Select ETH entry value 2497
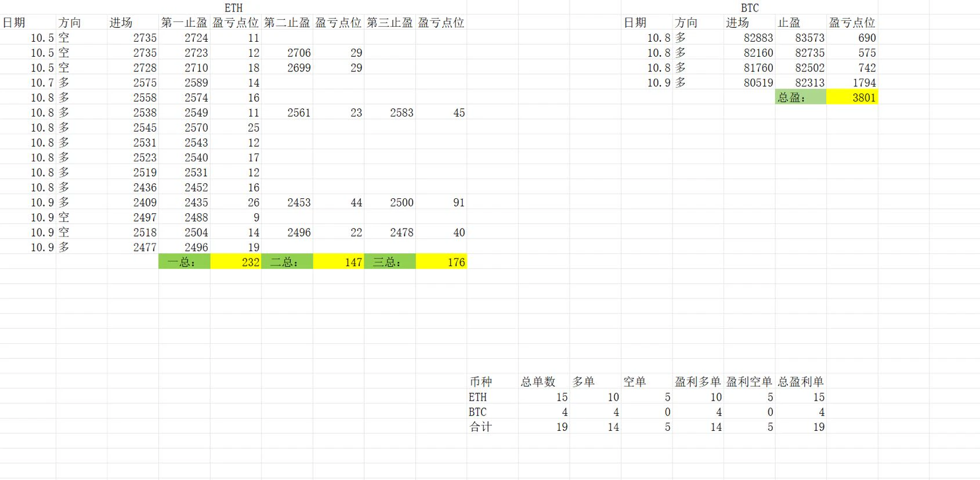The image size is (980, 480). 133,217
